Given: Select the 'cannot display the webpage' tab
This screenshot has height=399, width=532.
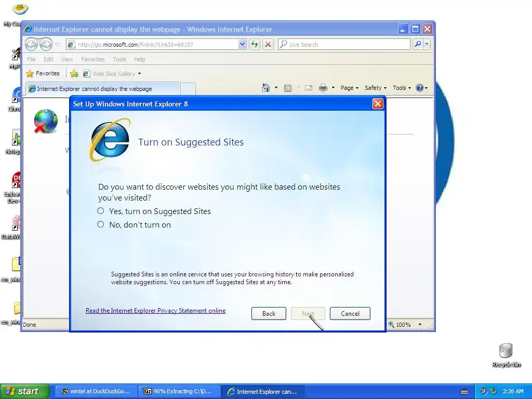Looking at the screenshot, I should point(103,88).
